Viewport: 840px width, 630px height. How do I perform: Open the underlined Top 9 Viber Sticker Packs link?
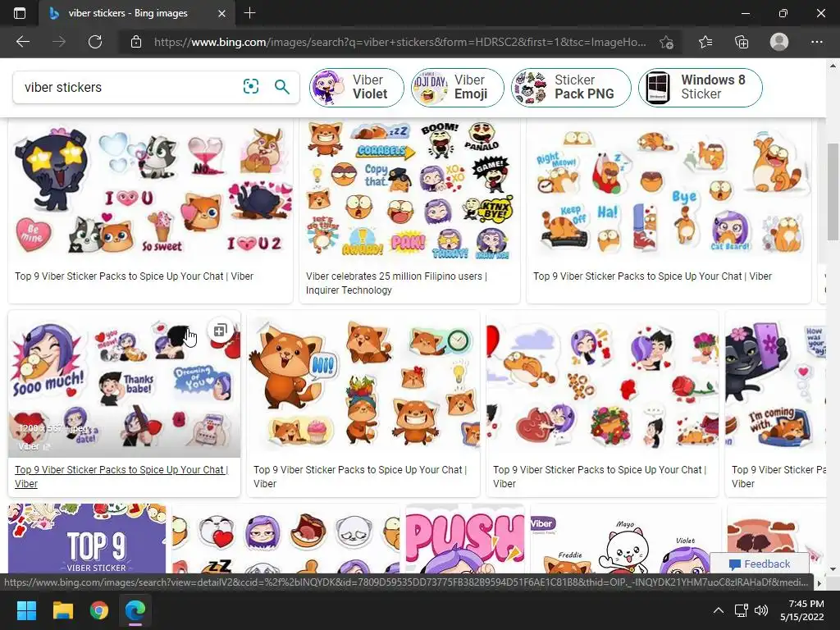(x=121, y=477)
